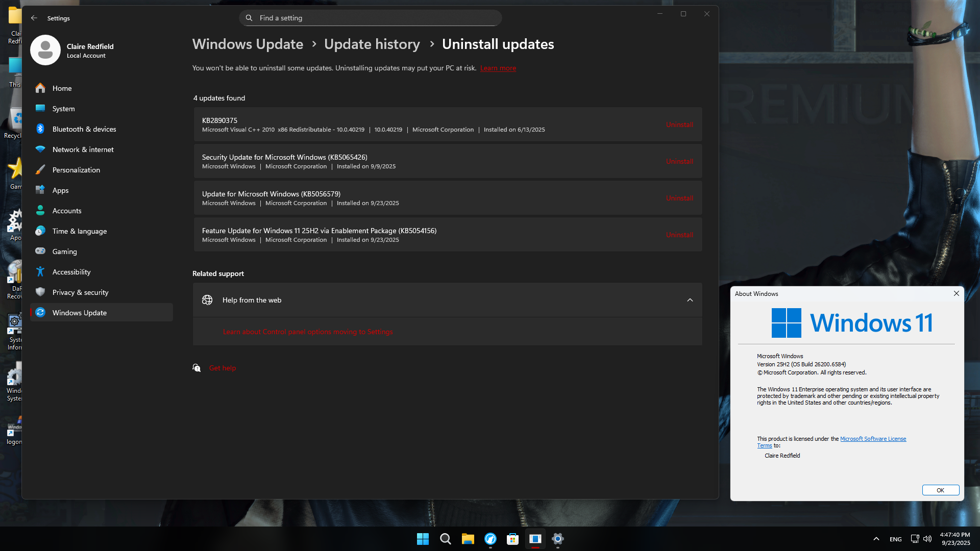Open Control panel options moving to Settings link
This screenshot has width=980, height=551.
click(308, 332)
